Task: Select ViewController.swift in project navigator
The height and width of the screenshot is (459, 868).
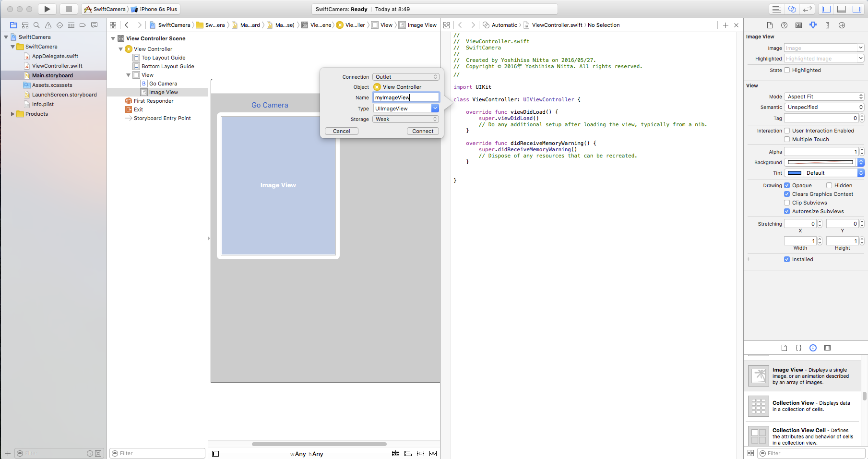Action: [x=57, y=66]
